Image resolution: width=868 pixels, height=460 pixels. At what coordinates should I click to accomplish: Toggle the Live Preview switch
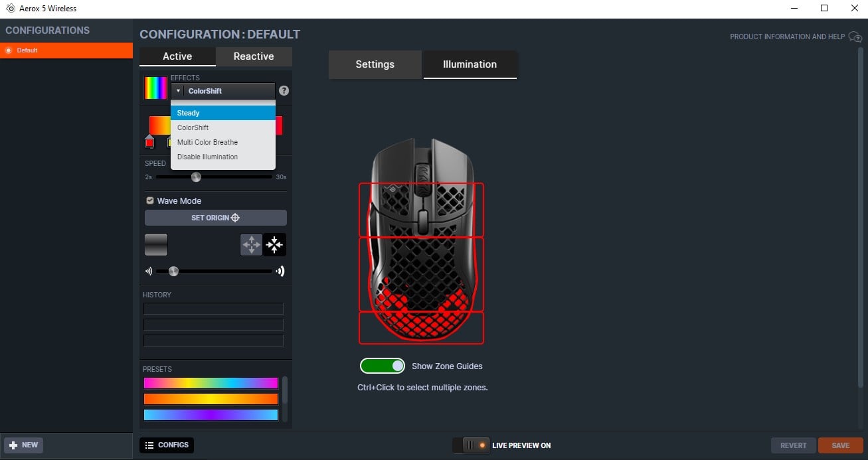coord(470,445)
